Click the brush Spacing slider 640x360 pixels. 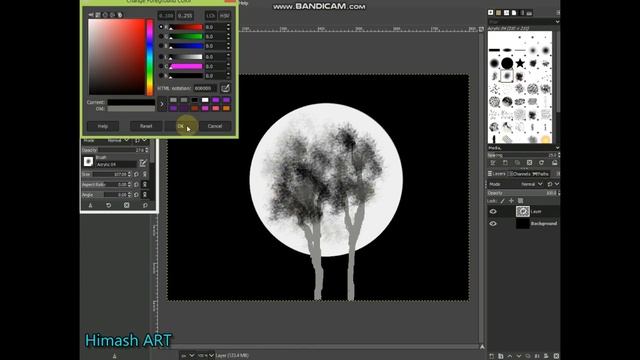(523, 155)
